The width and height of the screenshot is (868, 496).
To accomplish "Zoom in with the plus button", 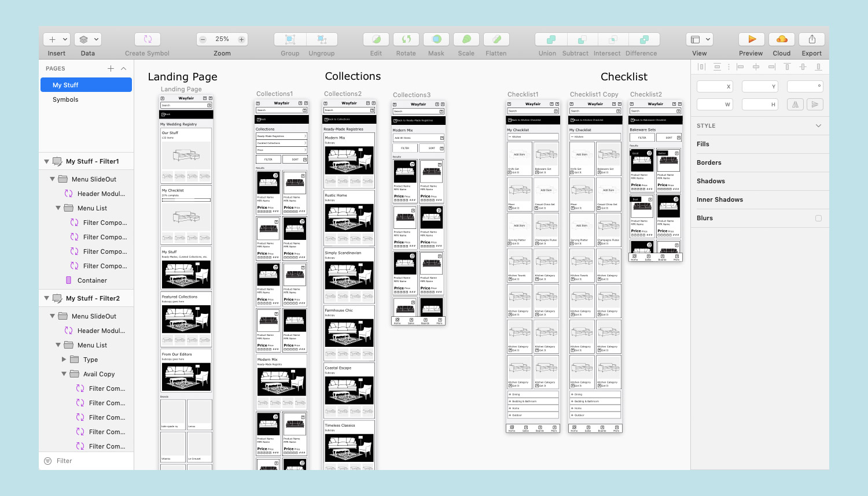I will tap(241, 39).
